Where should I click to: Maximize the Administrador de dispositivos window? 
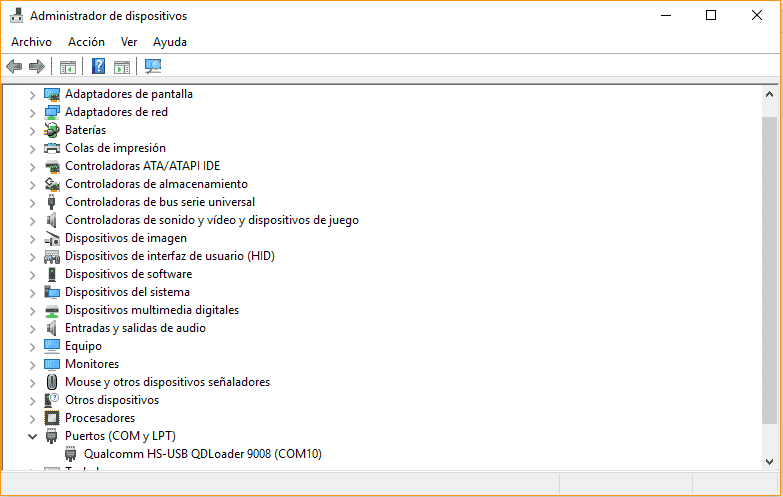tap(711, 15)
